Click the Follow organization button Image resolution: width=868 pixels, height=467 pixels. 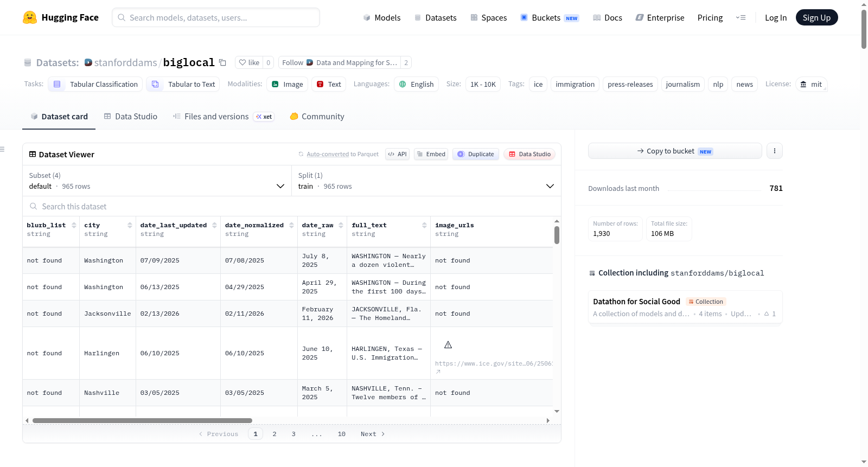coord(340,62)
